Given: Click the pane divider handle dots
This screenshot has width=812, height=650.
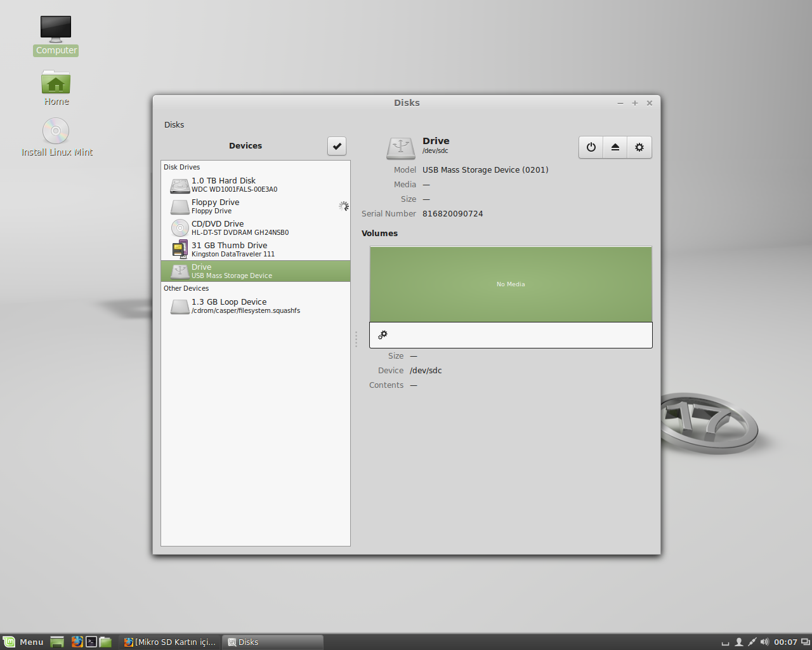Looking at the screenshot, I should (x=356, y=340).
